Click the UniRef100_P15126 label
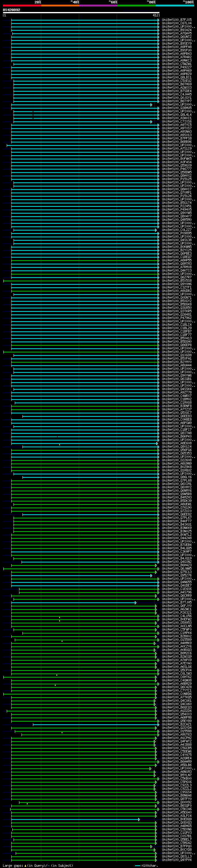 (x=177, y=196)
